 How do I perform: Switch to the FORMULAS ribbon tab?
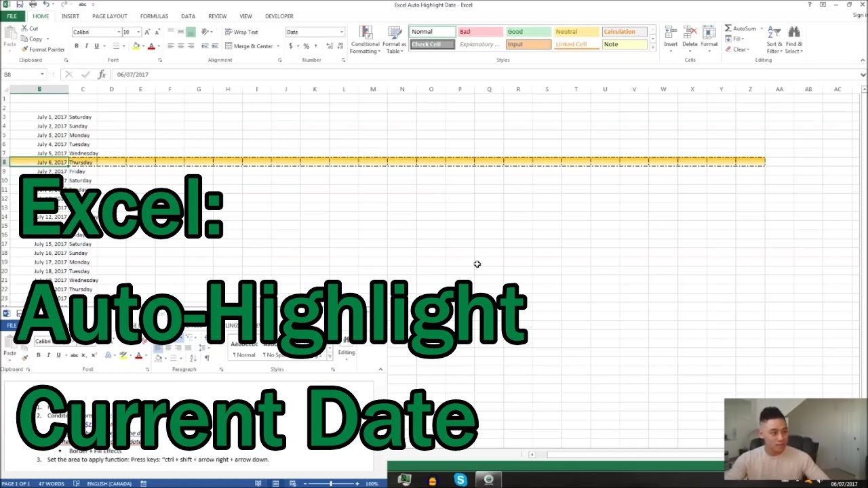tap(154, 16)
